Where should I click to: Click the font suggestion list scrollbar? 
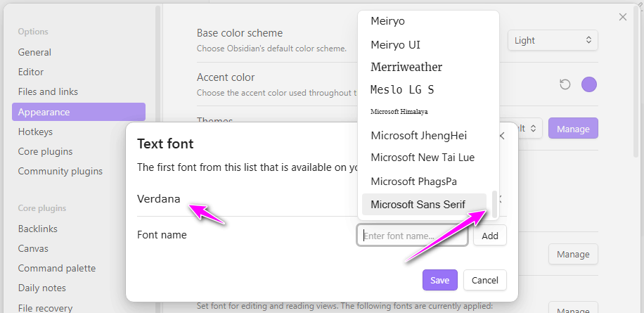(494, 204)
